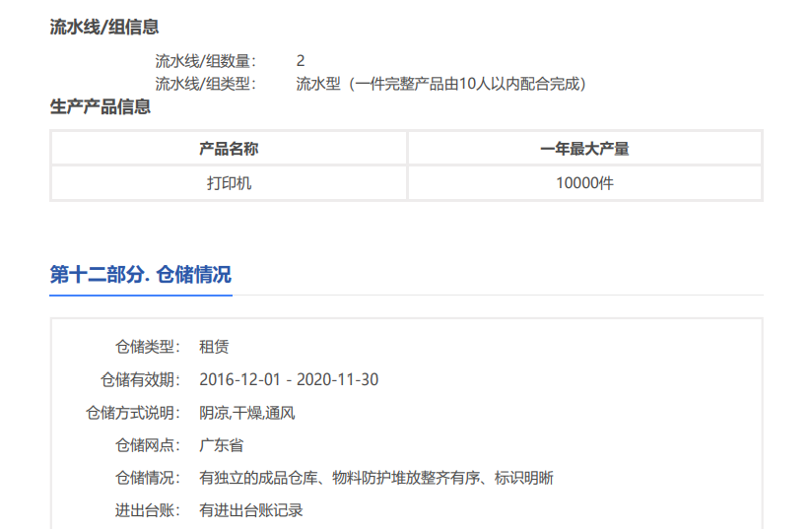
Task: Click the 流水线/组类型 label
Action: [205, 84]
